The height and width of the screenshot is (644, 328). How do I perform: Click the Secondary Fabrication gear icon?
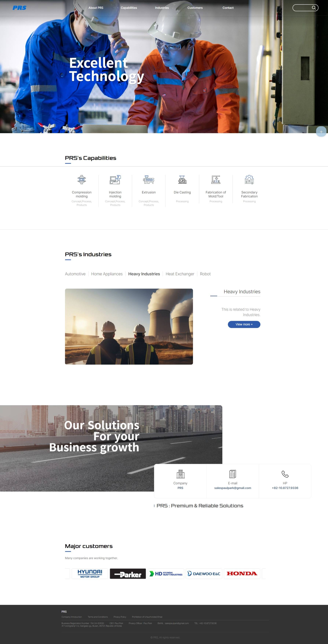pos(249,180)
